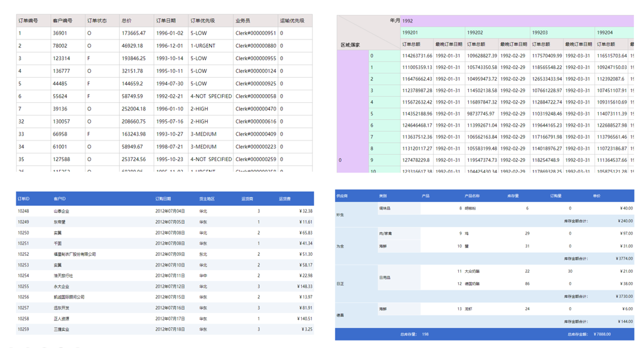The height and width of the screenshot is (348, 644).
Task: Select the 199202 month column header
Action: (x=475, y=33)
